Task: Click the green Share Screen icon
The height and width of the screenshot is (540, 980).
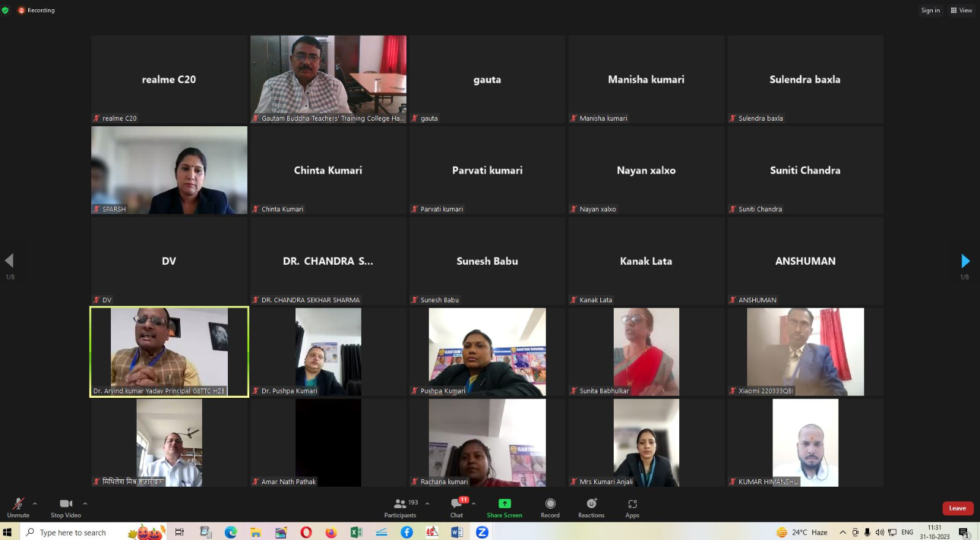Action: click(504, 504)
